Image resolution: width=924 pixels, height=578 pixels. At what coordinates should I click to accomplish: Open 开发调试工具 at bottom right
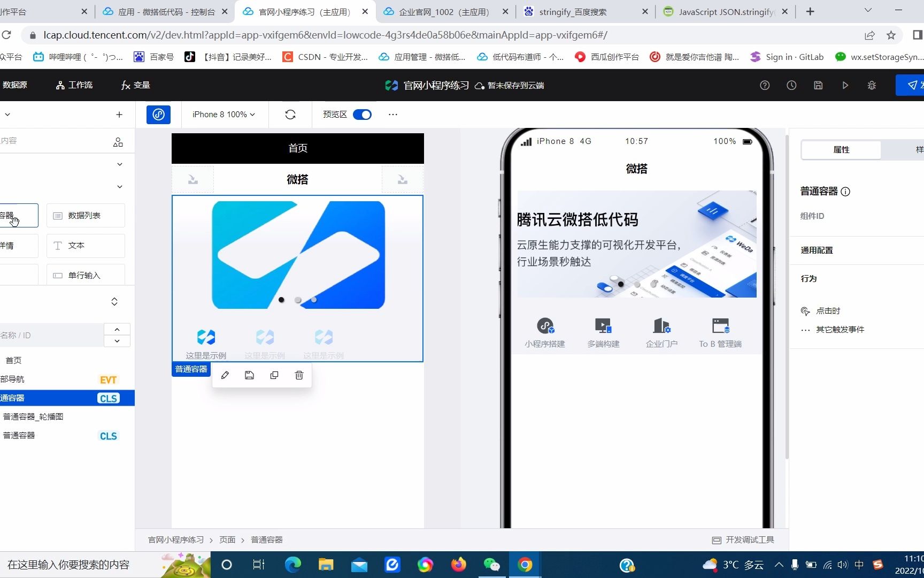tap(742, 539)
